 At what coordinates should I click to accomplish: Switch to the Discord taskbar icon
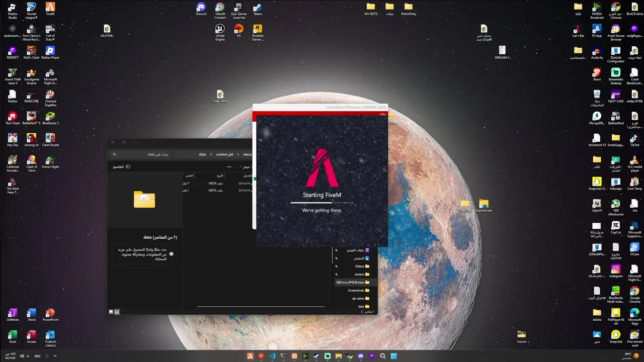click(360, 356)
